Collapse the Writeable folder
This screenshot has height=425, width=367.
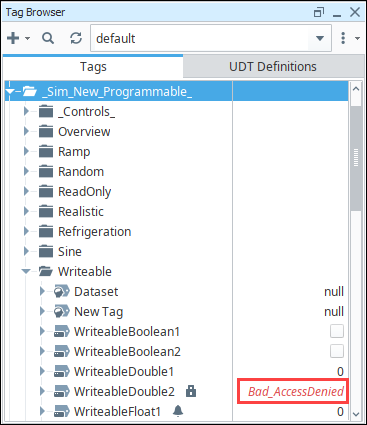pos(26,271)
